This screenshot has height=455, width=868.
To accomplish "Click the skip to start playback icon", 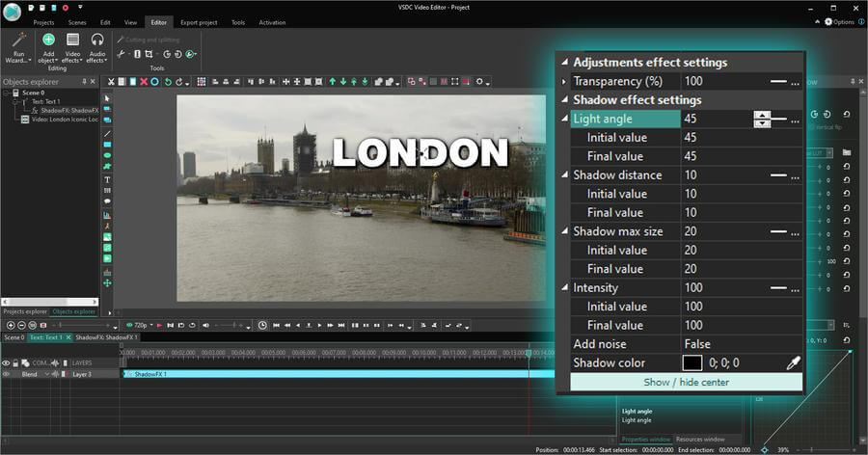I will point(276,326).
